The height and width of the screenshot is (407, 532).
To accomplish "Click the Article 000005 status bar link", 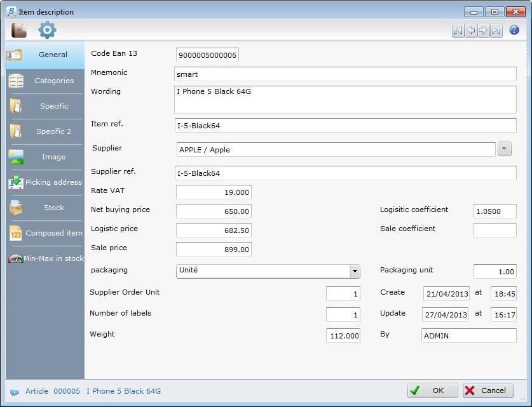I will coord(53,391).
